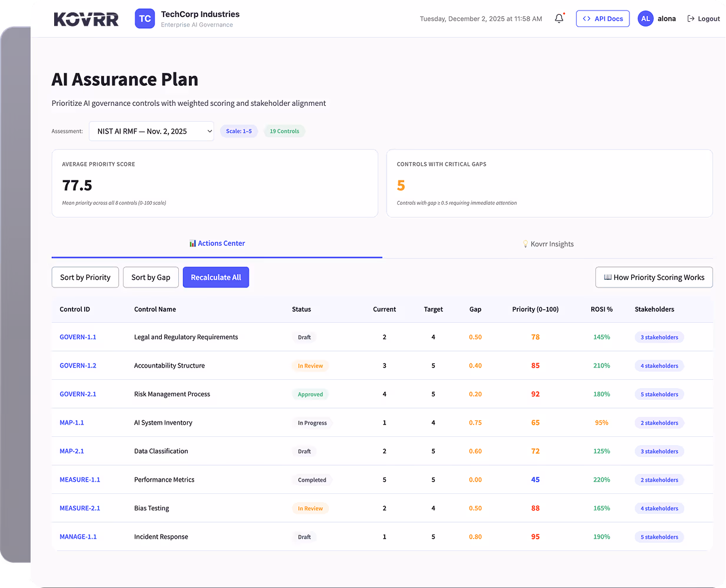Sort controls by Gap
Image resolution: width=726 pixels, height=588 pixels.
pos(151,277)
